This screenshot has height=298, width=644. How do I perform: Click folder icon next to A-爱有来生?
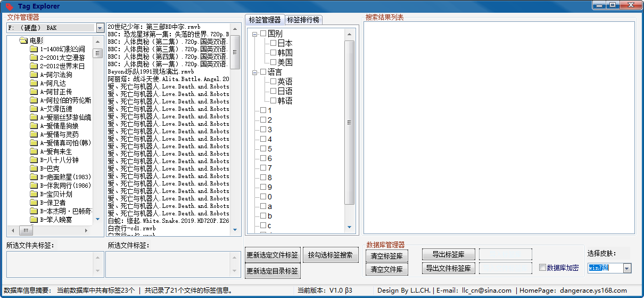coord(34,151)
